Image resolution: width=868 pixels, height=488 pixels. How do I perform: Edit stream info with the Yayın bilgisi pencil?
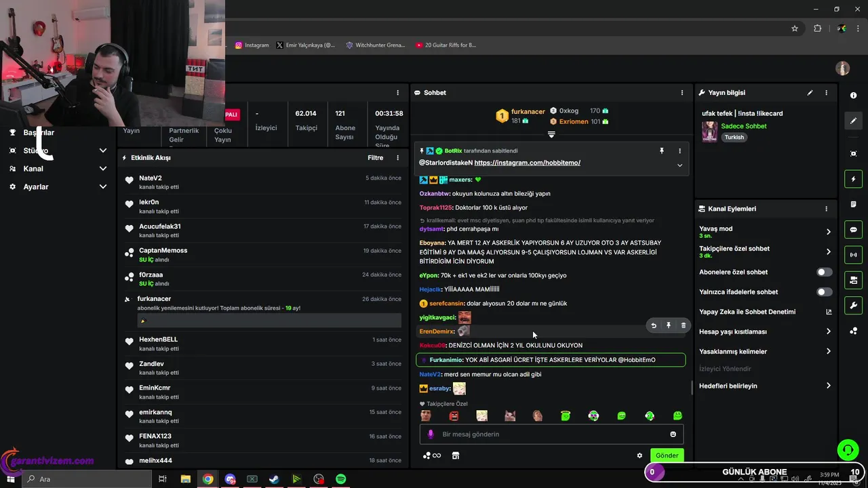(x=810, y=93)
